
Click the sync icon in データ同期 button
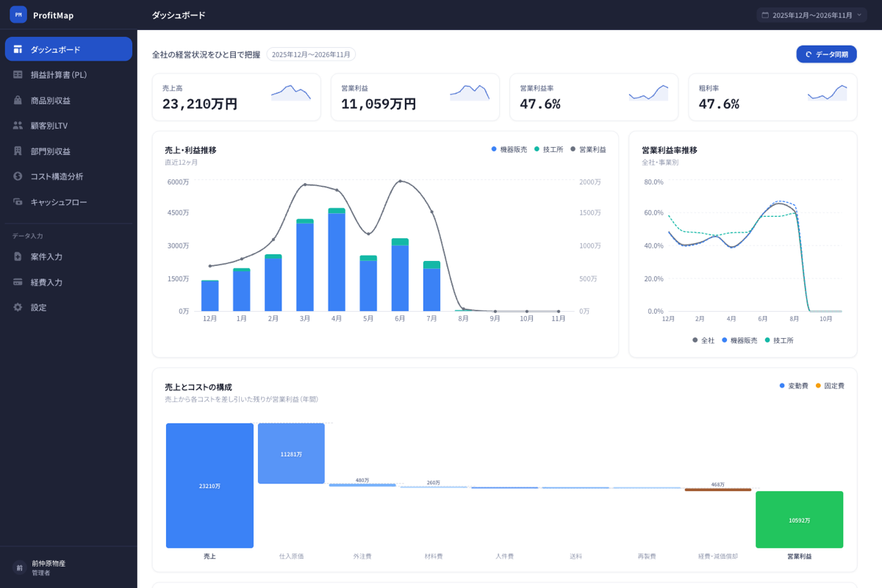pos(808,54)
